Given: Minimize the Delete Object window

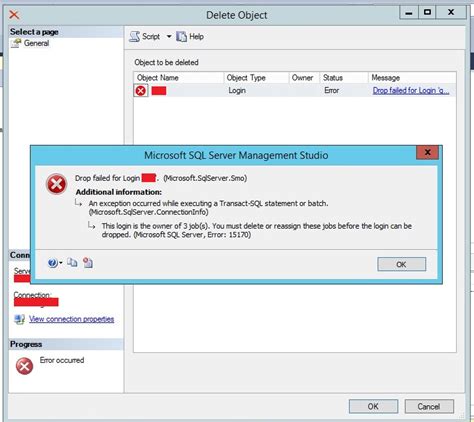Looking at the screenshot, I should [409, 13].
